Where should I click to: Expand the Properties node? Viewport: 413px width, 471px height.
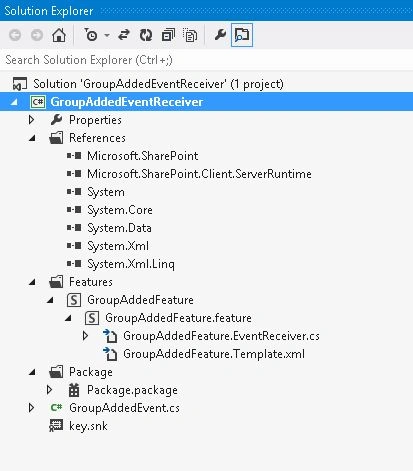click(x=31, y=120)
